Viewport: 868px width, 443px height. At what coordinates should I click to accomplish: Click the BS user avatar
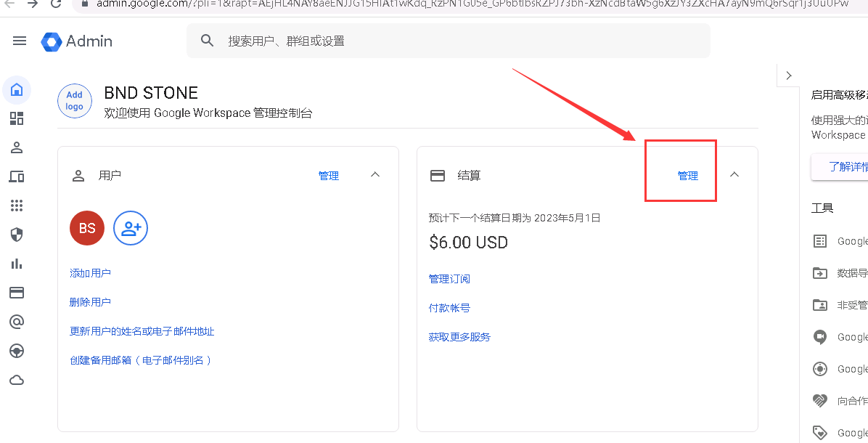[x=87, y=227]
